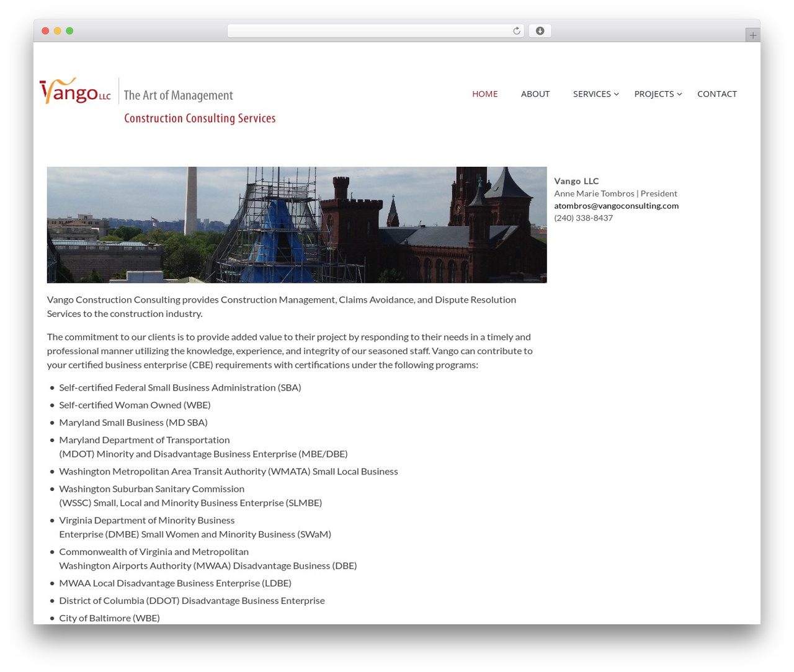Click the browser address bar
794x672 pixels.
coord(375,31)
